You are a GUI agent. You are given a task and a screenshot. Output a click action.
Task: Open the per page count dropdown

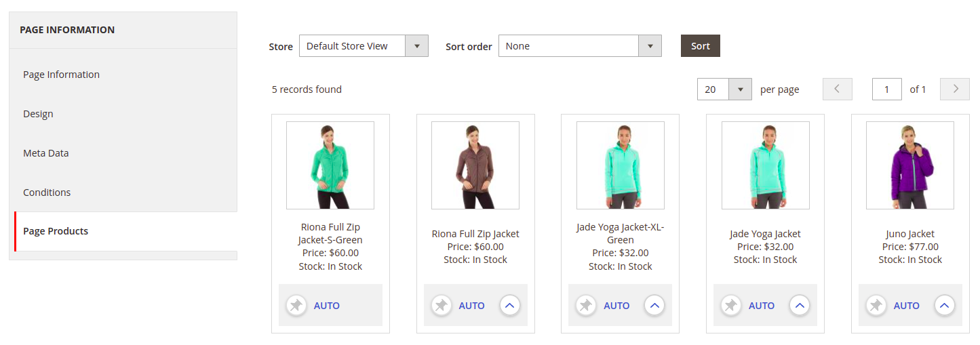(x=724, y=89)
